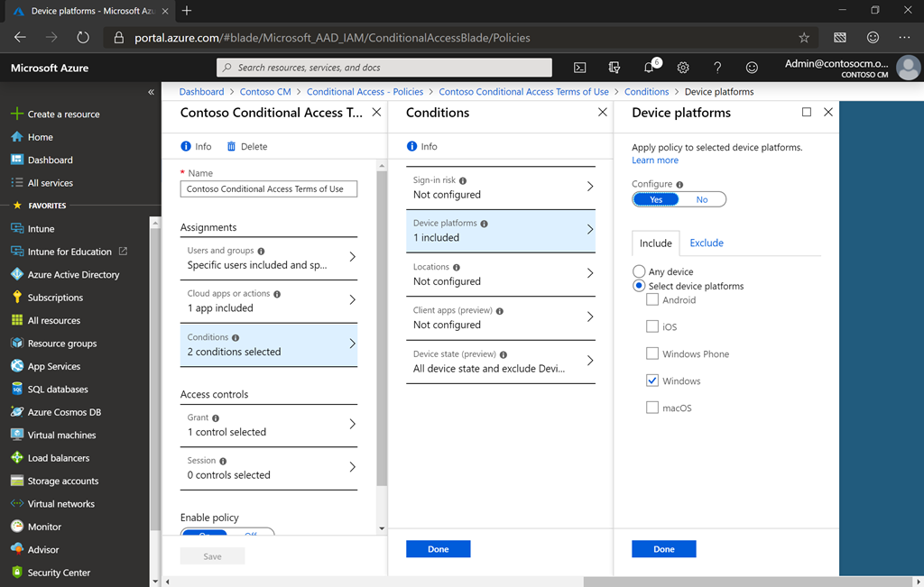
Task: Click the Learn more link
Action: 655,161
